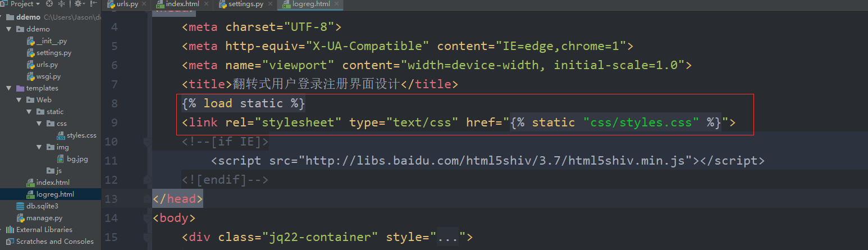Open __init__.py in project tree
Image resolution: width=868 pixels, height=250 pixels.
[51, 41]
